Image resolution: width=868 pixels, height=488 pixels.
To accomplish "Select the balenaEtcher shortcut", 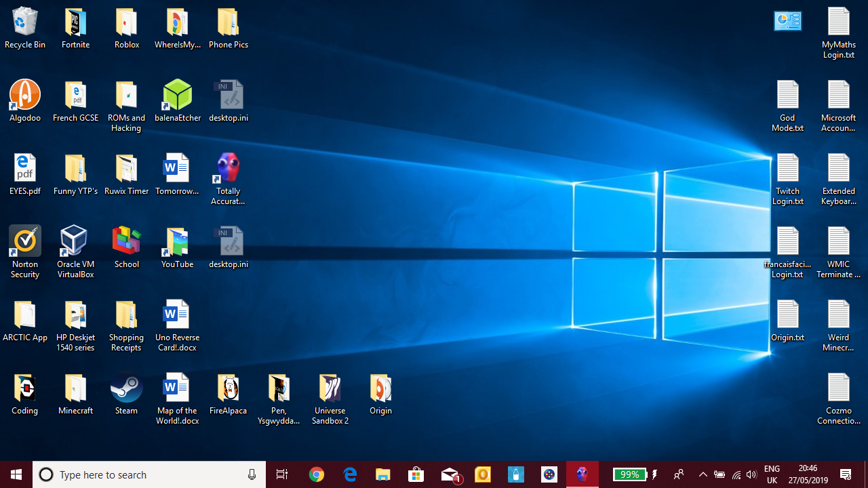I will (x=178, y=102).
